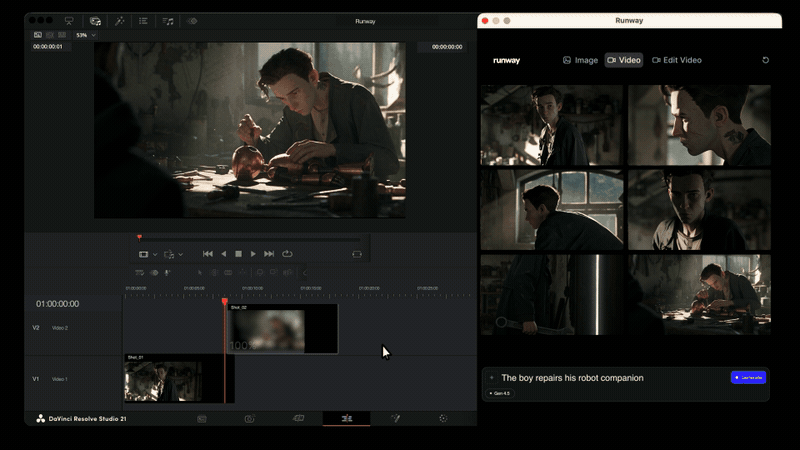Select Image mode in Runway panel

580,60
